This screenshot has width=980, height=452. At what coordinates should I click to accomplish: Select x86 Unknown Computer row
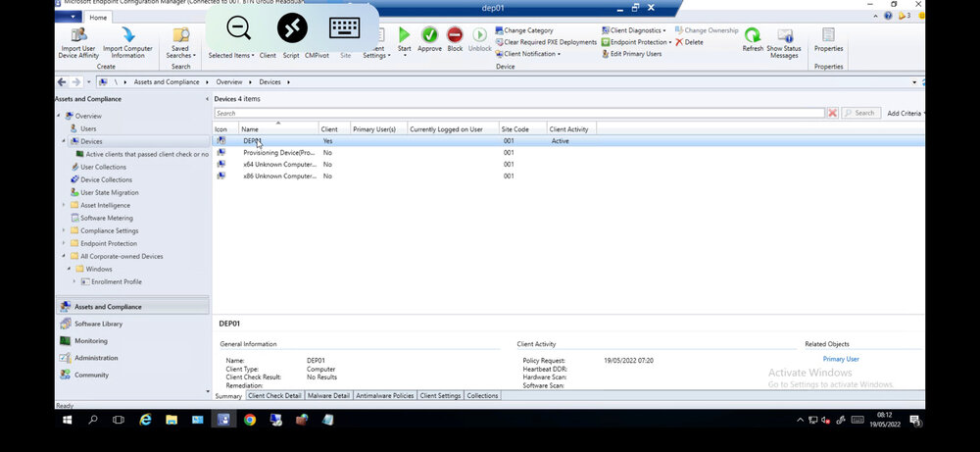[568, 176]
